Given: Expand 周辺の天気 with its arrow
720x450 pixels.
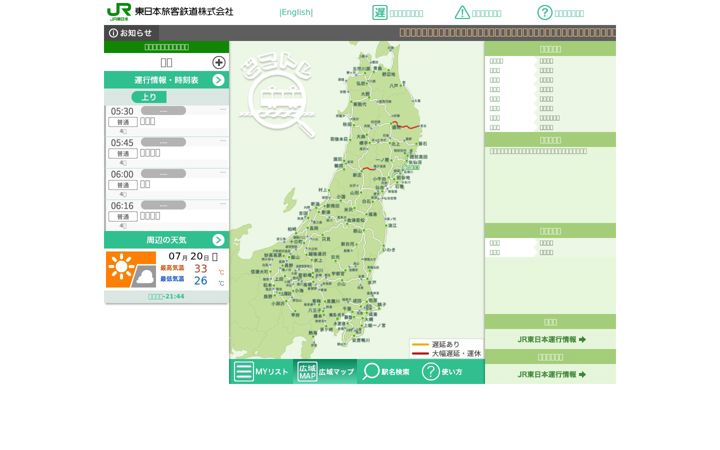Looking at the screenshot, I should [219, 240].
